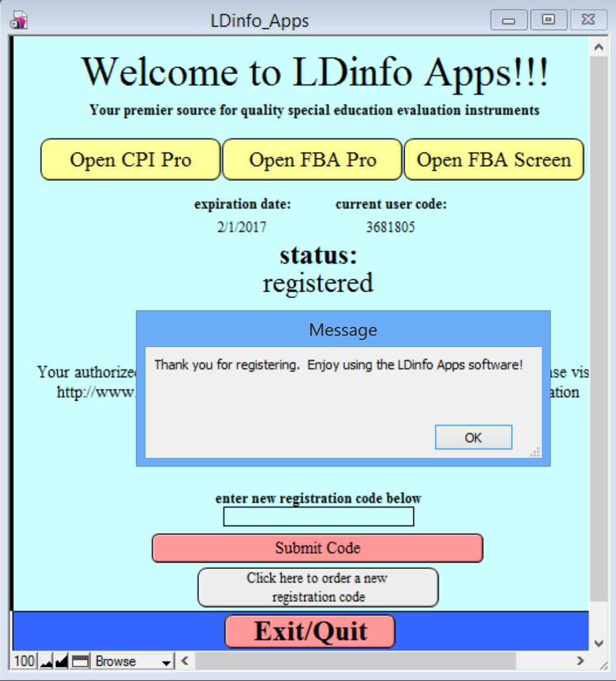616x681 pixels.
Task: Click the "enter new registration code below" label
Action: click(x=318, y=498)
